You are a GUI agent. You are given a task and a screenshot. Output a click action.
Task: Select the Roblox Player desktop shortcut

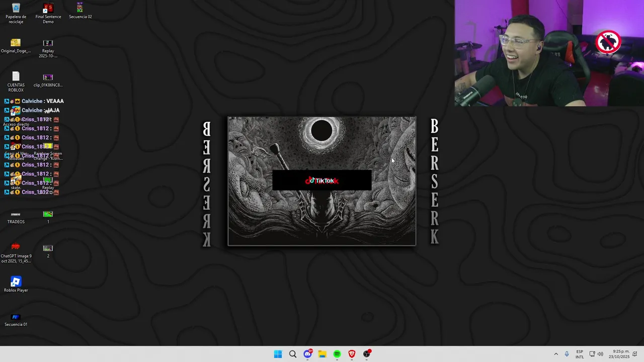tap(16, 284)
